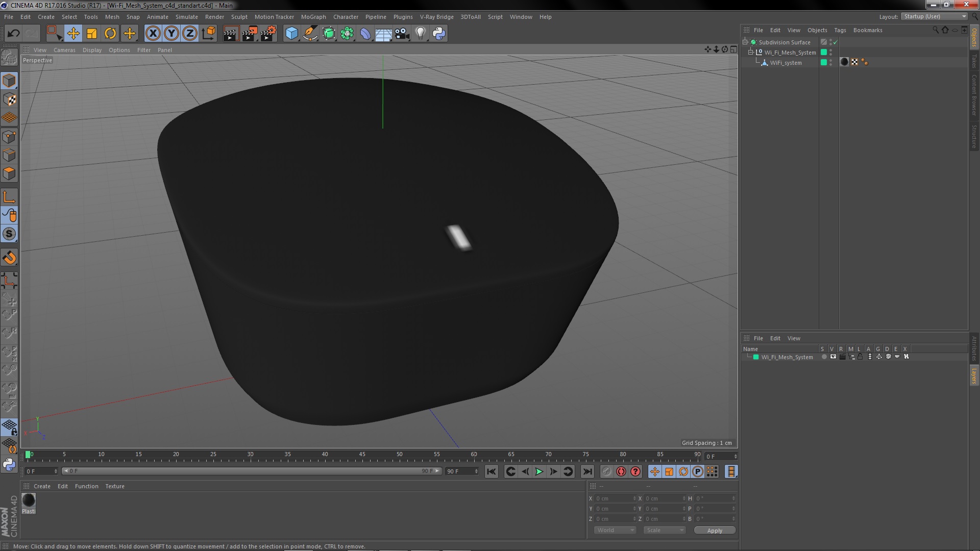The height and width of the screenshot is (551, 980).
Task: Select the Scale tool
Action: tap(92, 34)
